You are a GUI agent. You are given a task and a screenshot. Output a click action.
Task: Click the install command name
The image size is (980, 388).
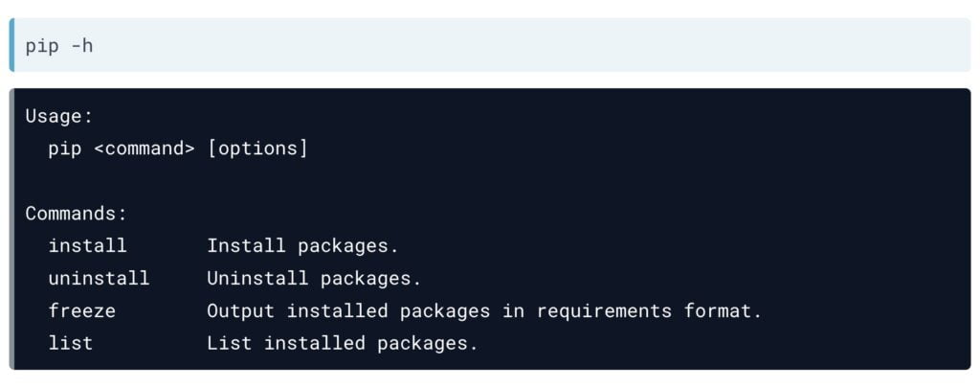pyautogui.click(x=87, y=246)
